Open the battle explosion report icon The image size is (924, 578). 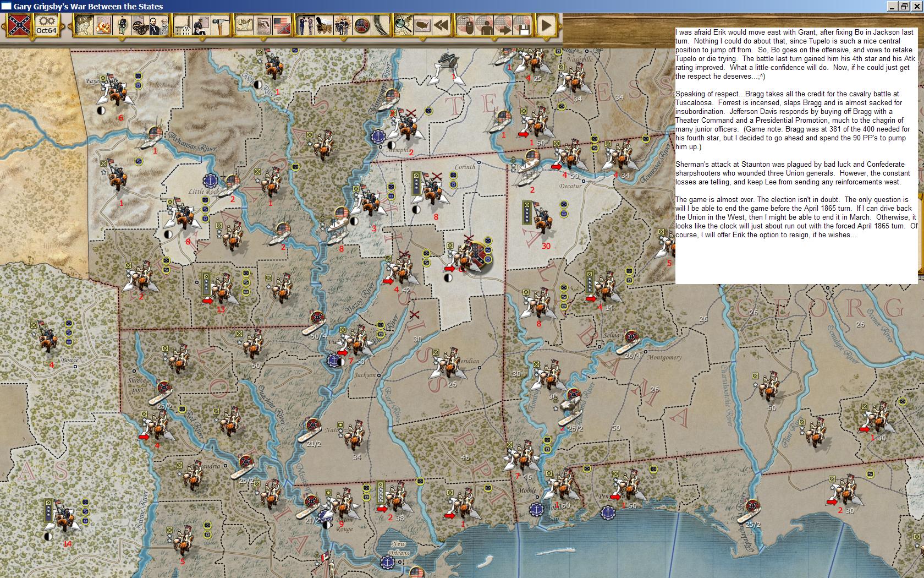[x=103, y=25]
